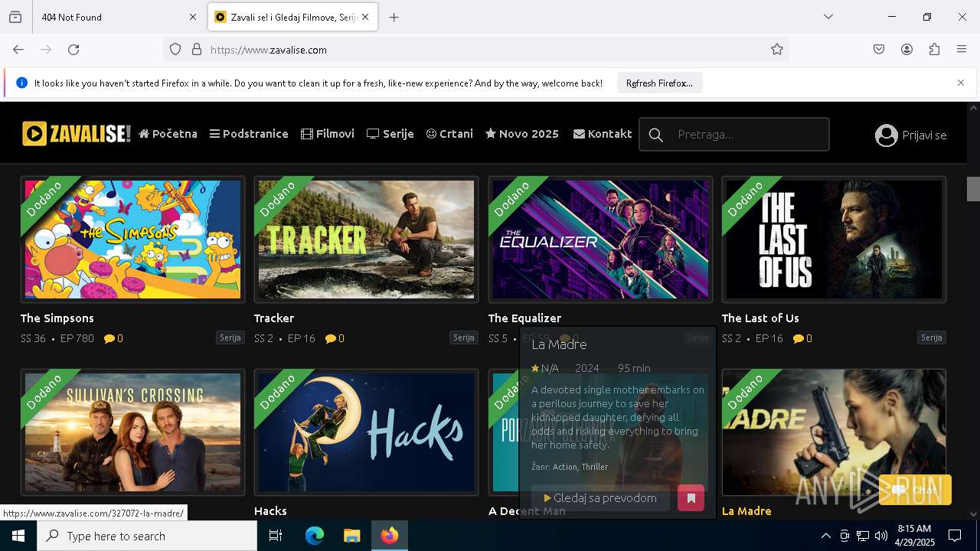Viewport: 980px width, 551px height.
Task: Open the Firefox application menu
Action: 962,50
